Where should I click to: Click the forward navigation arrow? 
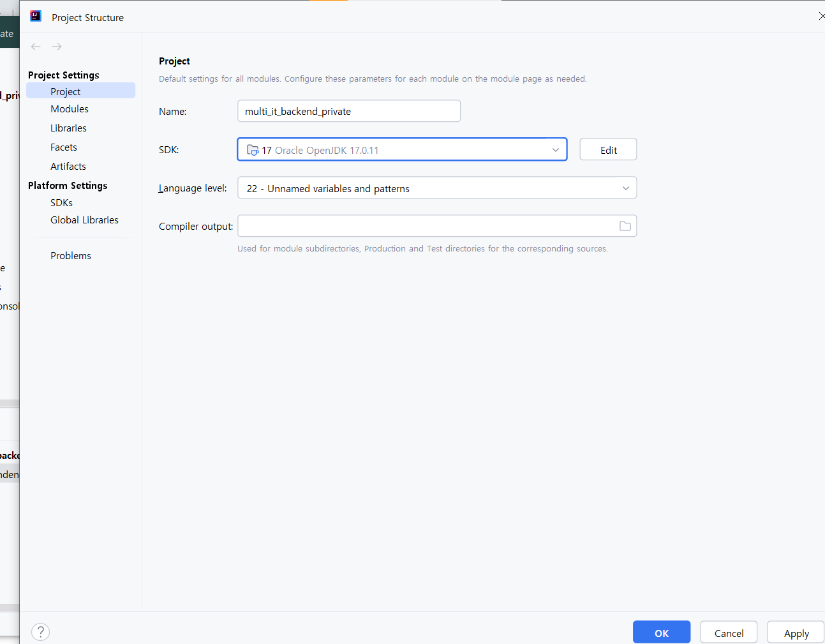[x=57, y=47]
